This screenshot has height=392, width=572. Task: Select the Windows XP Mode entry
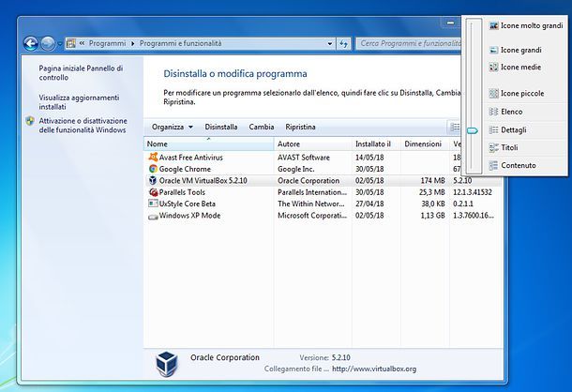tap(189, 216)
